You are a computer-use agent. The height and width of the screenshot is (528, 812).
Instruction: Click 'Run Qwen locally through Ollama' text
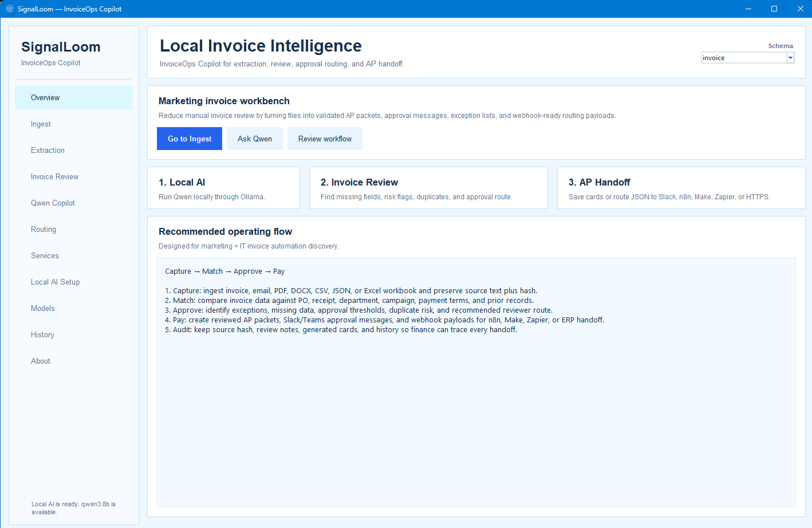(x=211, y=197)
